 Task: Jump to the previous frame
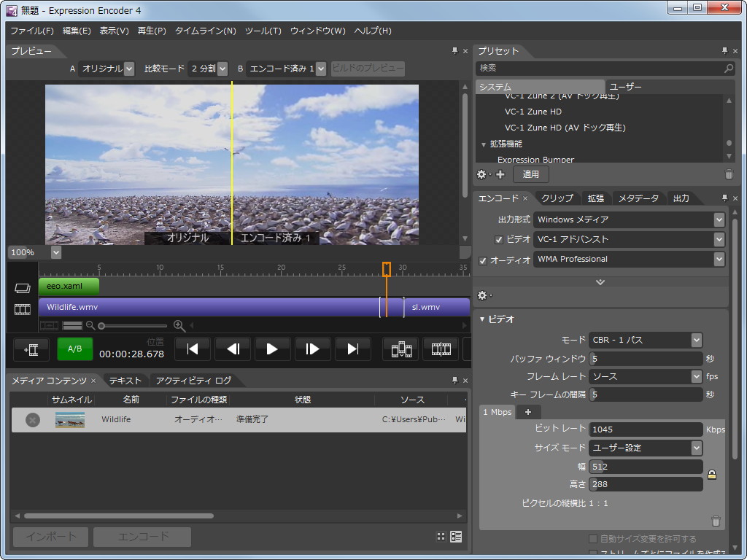[233, 349]
